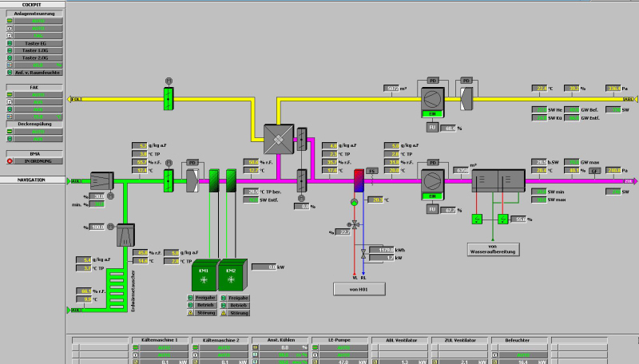Select the exhaust air fan on yellow duct
This screenshot has width=639, height=364.
coord(432,99)
